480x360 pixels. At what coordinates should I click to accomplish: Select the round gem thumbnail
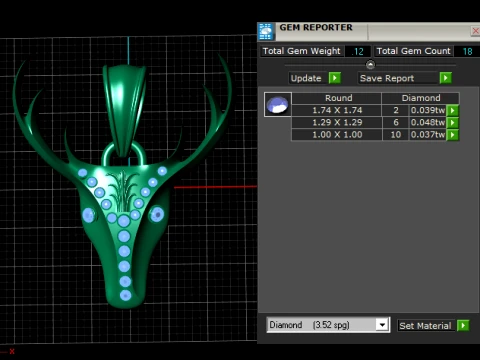278,104
